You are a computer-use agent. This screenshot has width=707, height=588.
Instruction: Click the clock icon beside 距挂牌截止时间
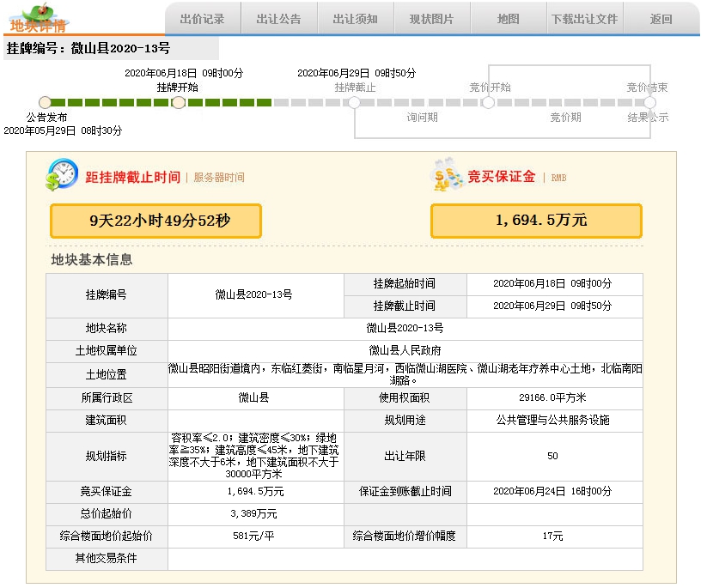point(62,174)
